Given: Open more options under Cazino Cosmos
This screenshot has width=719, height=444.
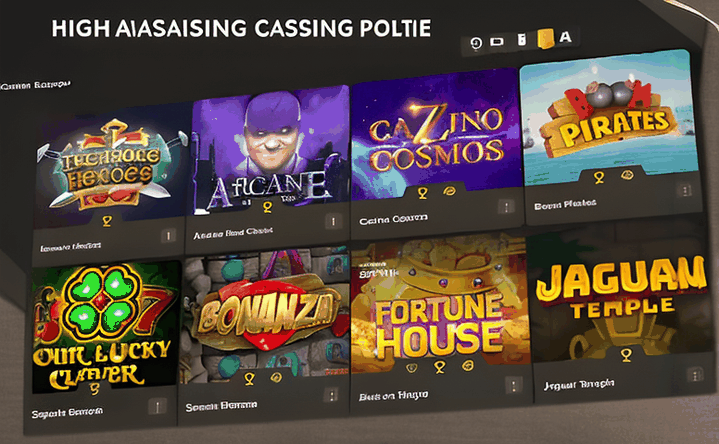Looking at the screenshot, I should pos(506,206).
